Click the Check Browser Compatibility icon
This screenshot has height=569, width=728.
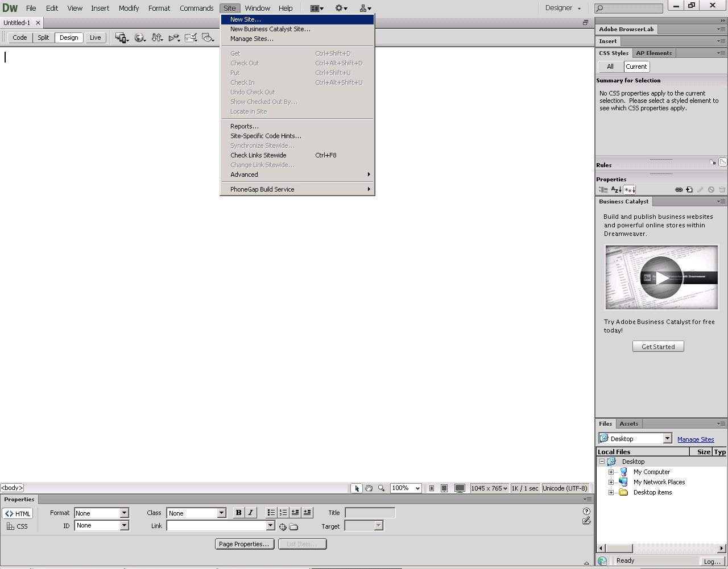191,38
